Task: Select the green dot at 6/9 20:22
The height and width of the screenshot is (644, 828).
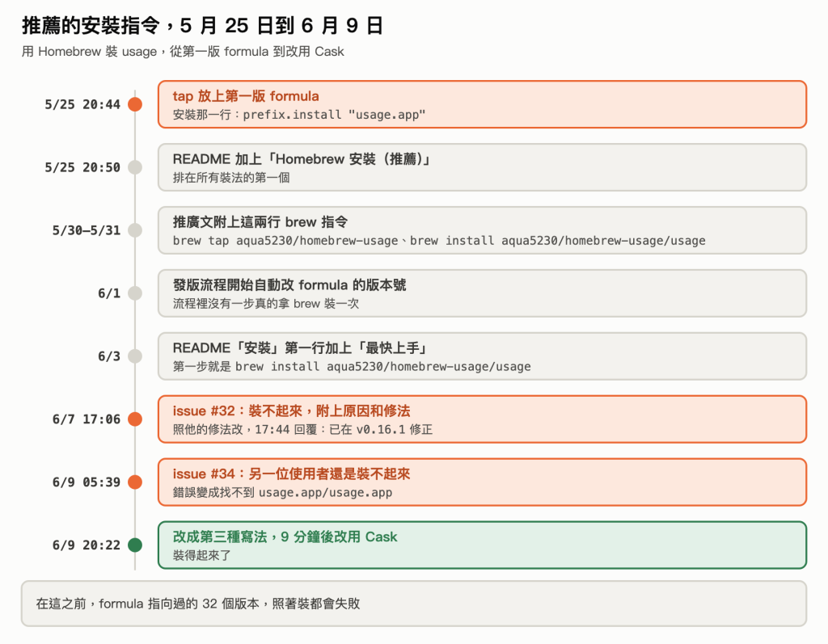Action: tap(135, 545)
